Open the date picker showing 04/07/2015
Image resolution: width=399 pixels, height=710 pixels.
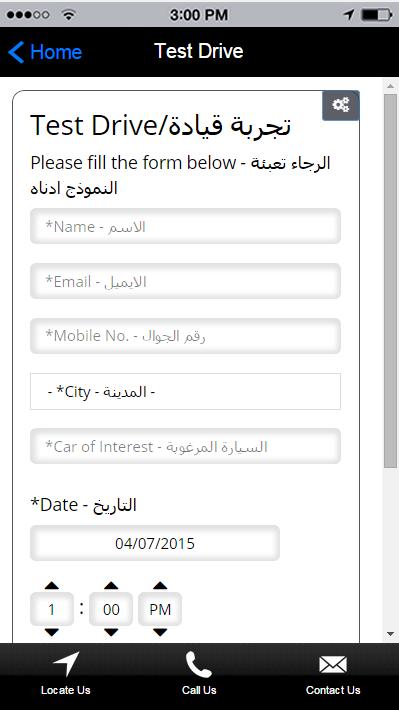point(155,543)
